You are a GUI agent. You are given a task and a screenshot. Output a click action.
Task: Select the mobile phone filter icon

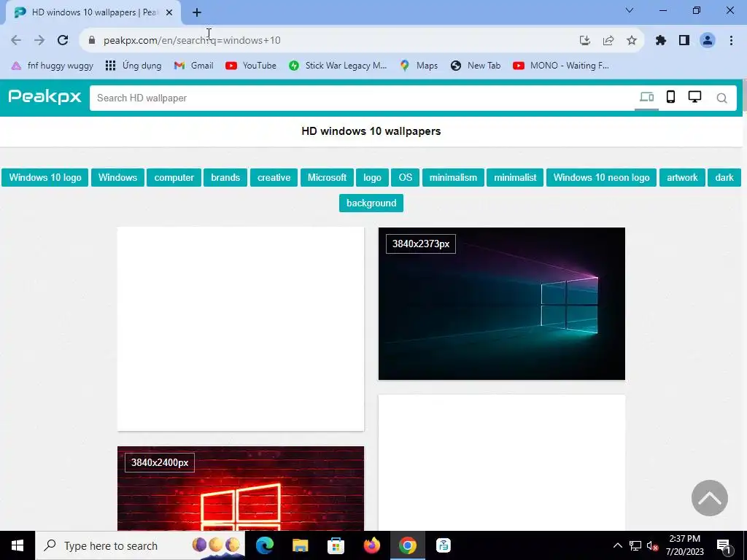click(671, 97)
